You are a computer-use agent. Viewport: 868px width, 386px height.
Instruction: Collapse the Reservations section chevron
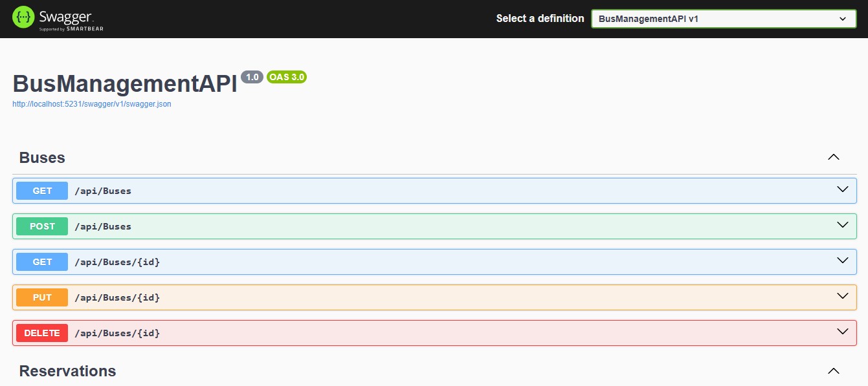834,371
